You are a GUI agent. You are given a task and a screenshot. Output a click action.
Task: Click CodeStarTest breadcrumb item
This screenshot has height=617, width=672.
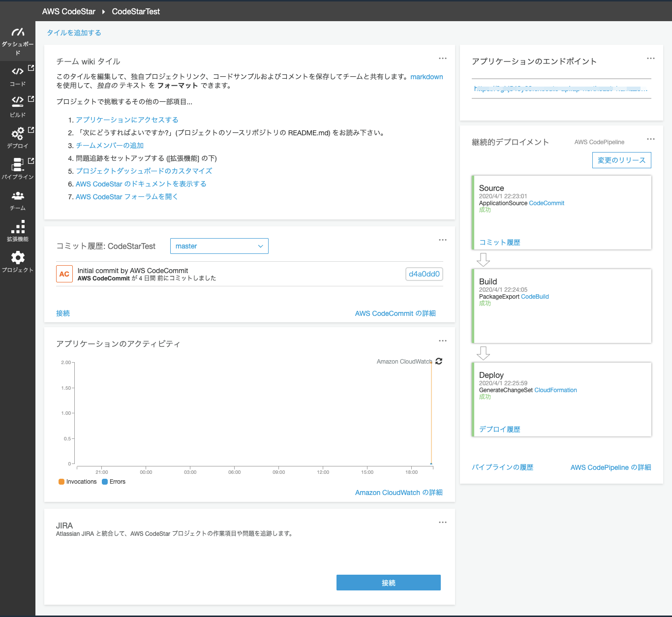pyautogui.click(x=136, y=11)
